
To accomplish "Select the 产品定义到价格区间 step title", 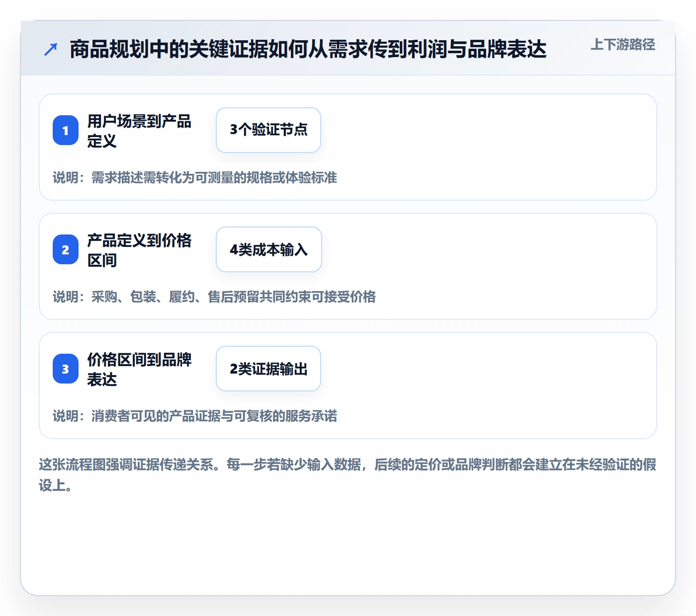I will (x=139, y=250).
